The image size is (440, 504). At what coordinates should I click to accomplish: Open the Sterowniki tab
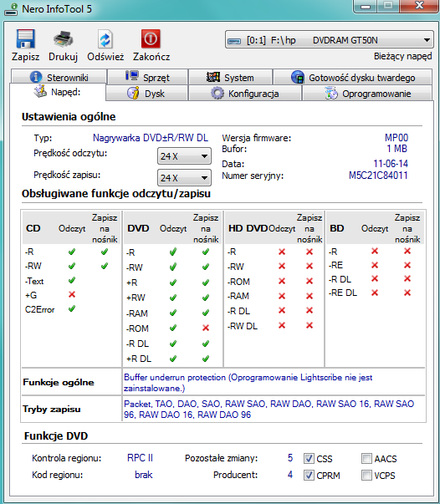[x=59, y=77]
